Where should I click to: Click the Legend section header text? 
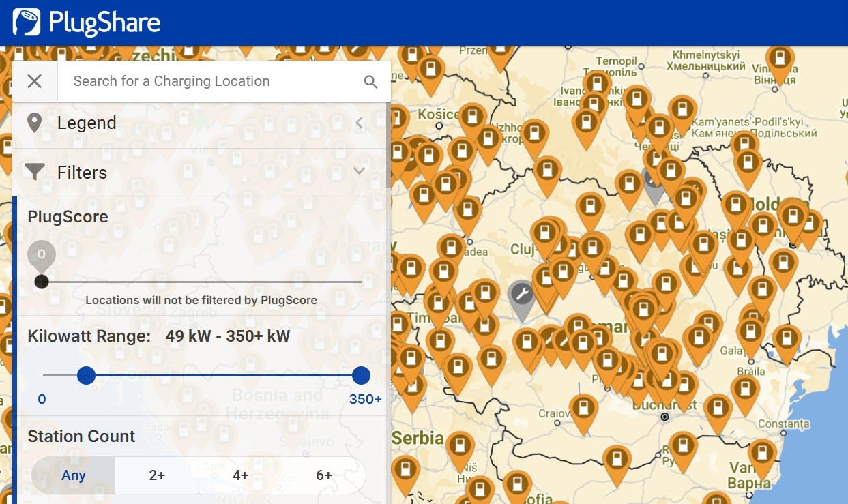(87, 123)
